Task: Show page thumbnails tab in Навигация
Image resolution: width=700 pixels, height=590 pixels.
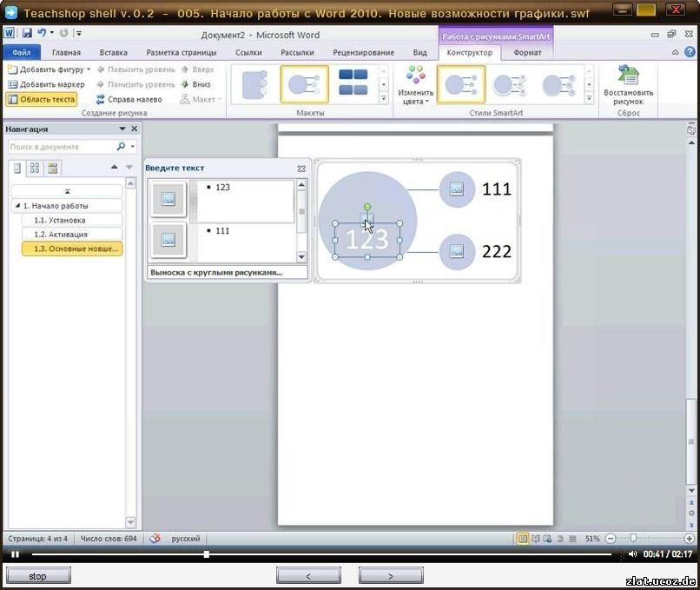Action: click(x=35, y=168)
